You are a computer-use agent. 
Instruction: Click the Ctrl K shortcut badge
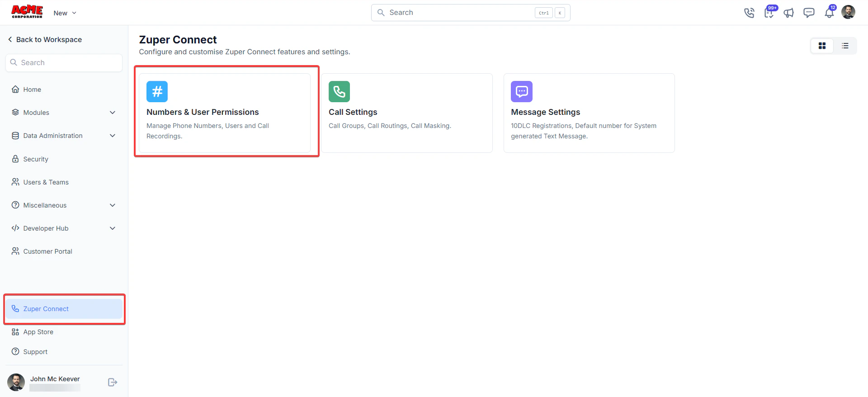[x=550, y=13]
